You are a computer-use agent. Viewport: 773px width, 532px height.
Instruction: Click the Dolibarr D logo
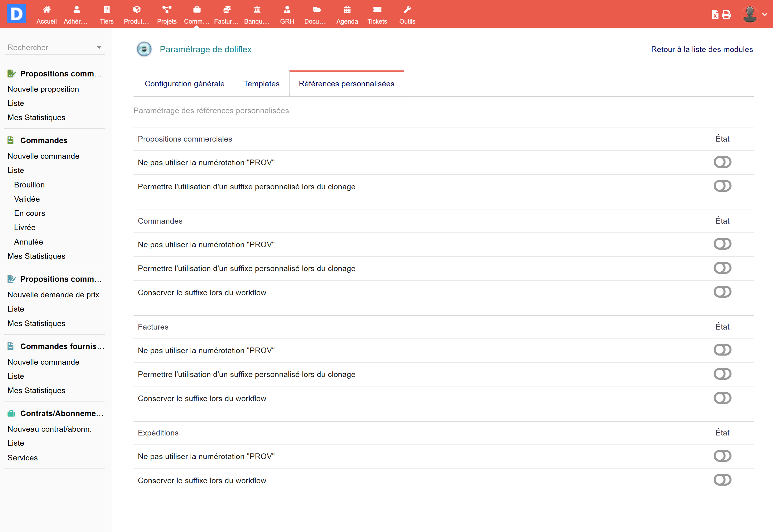point(16,14)
